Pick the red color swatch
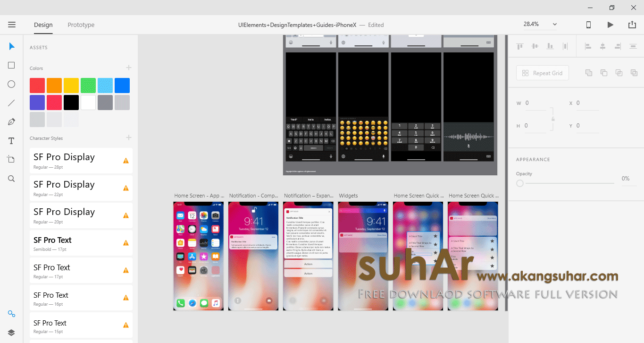 point(37,86)
